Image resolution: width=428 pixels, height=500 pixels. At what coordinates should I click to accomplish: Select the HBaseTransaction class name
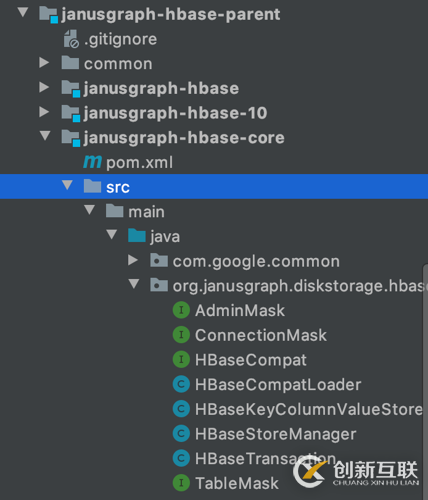266,459
